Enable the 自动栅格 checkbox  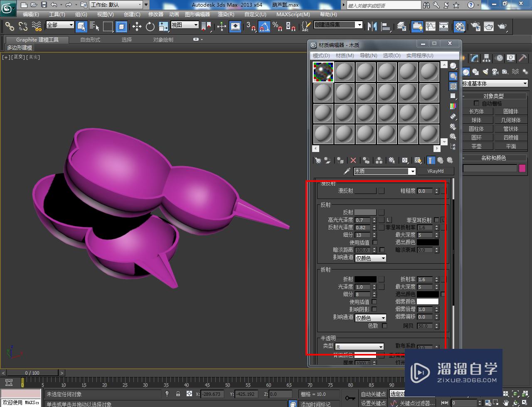coord(476,103)
